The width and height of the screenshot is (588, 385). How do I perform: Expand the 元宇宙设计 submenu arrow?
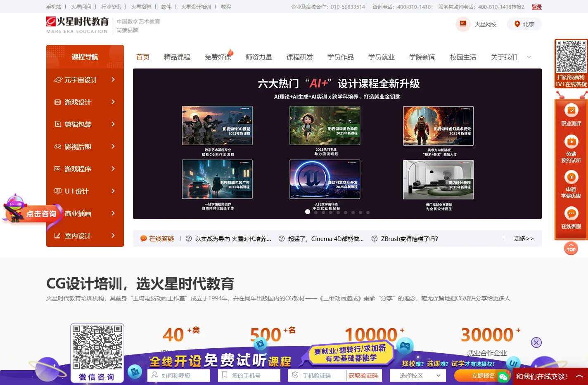click(113, 80)
